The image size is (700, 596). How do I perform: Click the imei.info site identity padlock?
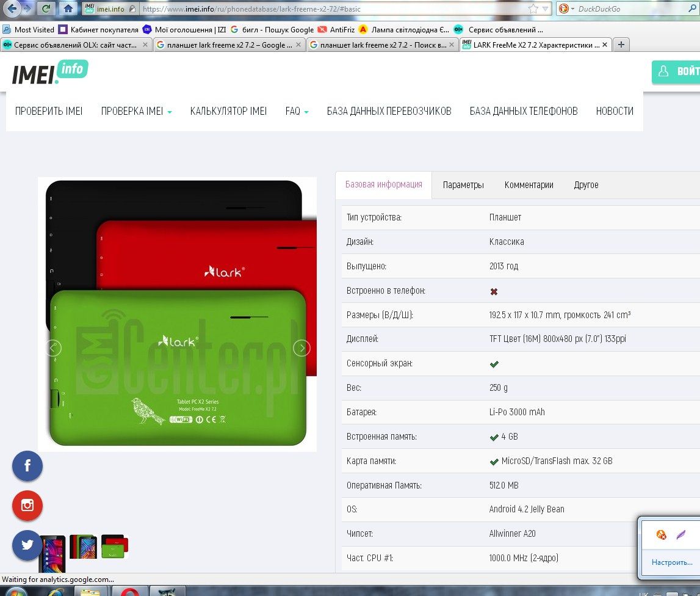click(x=132, y=9)
